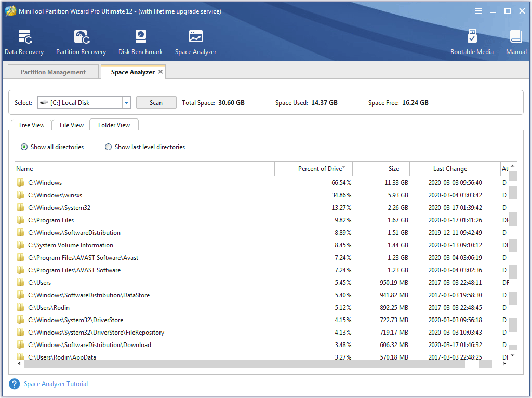Open the hamburger menu in title bar
This screenshot has height=398, width=532.
tap(478, 10)
